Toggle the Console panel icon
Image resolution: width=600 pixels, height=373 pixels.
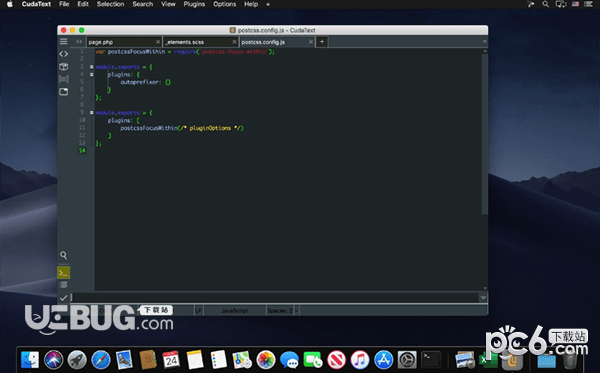point(64,273)
